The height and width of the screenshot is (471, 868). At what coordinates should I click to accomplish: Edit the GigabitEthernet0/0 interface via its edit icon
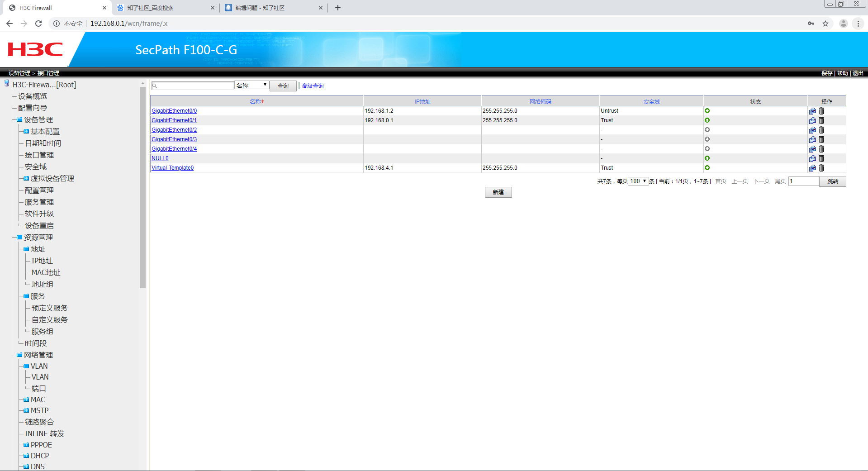coord(813,111)
